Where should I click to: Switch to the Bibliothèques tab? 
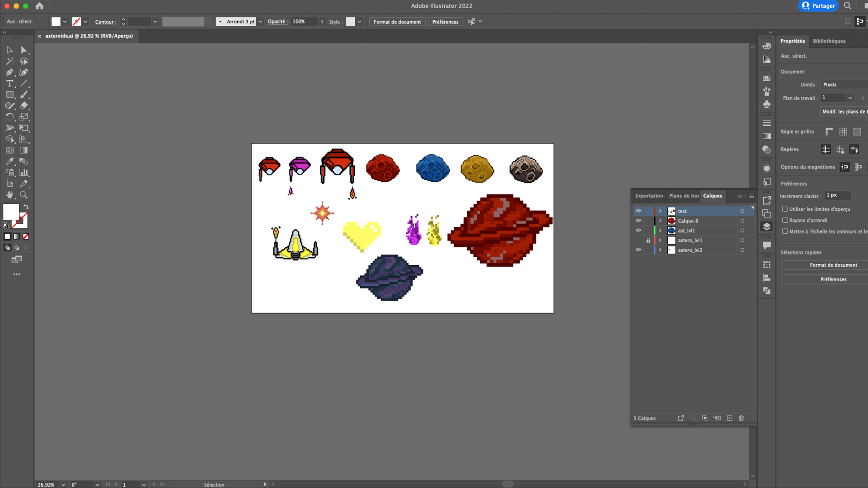tap(829, 41)
